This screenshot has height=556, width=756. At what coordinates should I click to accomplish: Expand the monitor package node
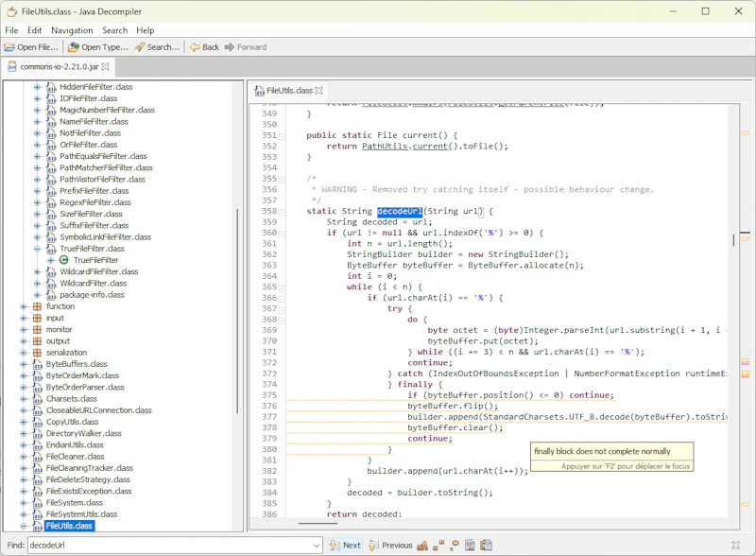23,330
